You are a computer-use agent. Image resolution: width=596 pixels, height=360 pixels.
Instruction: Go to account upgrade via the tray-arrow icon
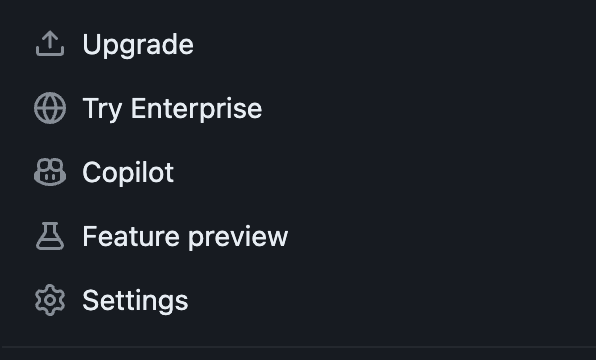tap(50, 44)
